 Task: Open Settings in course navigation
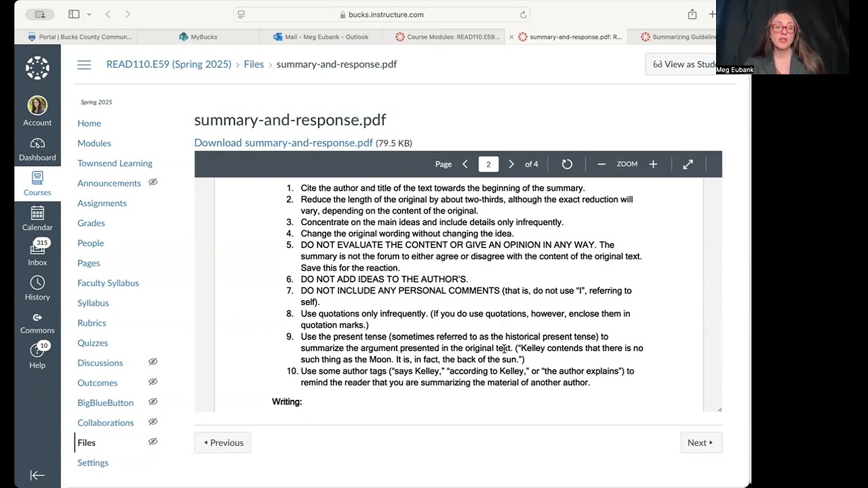(93, 462)
